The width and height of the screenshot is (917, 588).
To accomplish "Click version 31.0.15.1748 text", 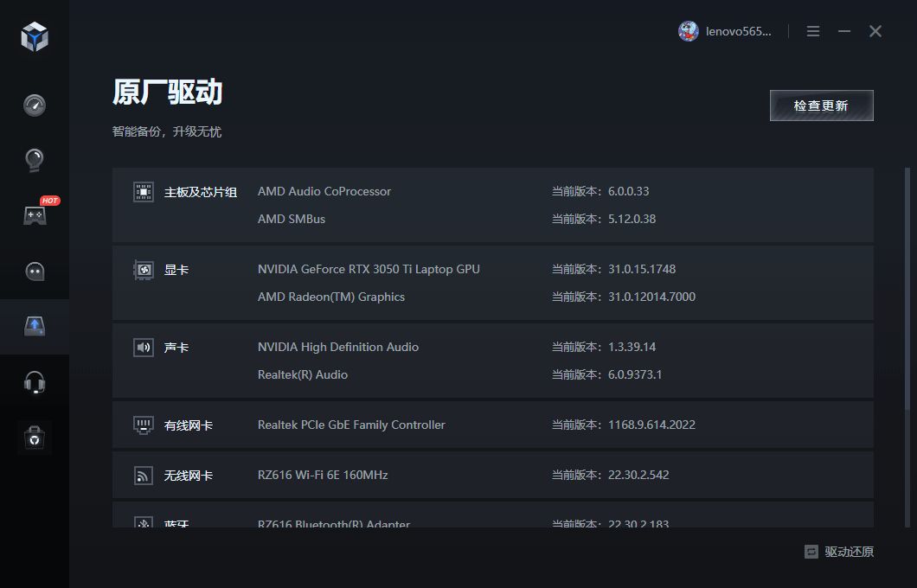I will 642,269.
